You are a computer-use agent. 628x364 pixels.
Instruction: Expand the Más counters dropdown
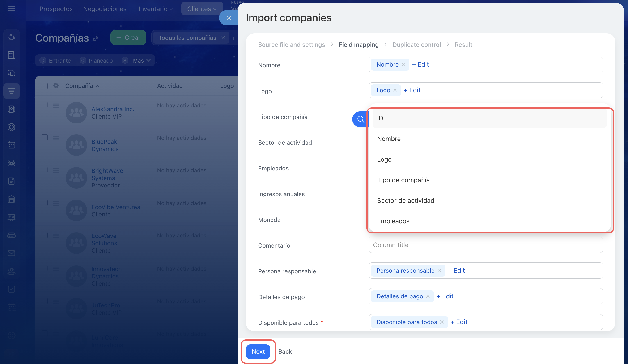click(x=142, y=60)
